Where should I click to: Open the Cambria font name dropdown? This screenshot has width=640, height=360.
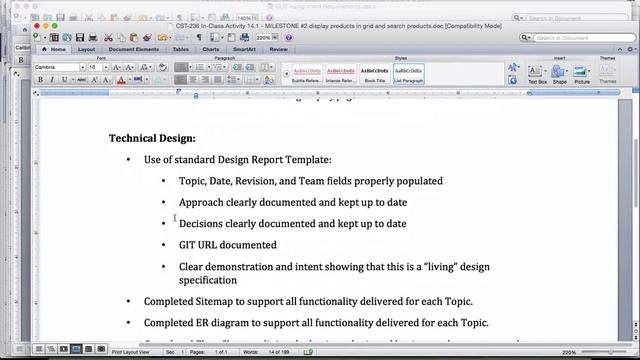click(x=82, y=67)
